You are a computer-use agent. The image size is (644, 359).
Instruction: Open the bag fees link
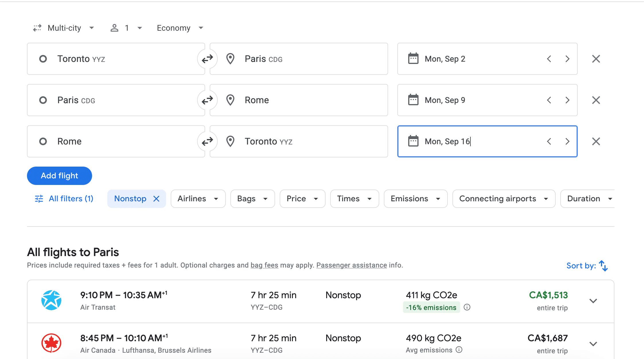[264, 265]
